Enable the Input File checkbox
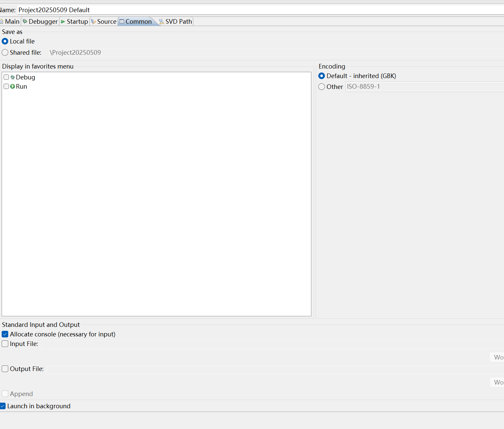Screen dimensions: 504x429 coord(5,344)
